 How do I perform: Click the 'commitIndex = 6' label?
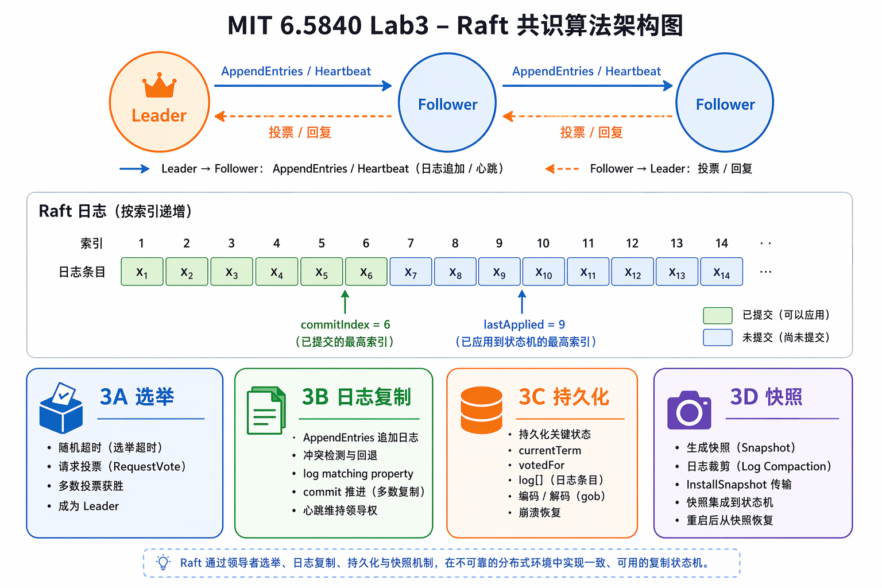click(345, 324)
